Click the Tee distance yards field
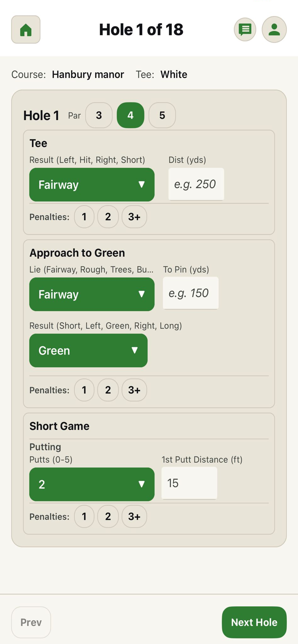298x644 pixels. click(196, 184)
